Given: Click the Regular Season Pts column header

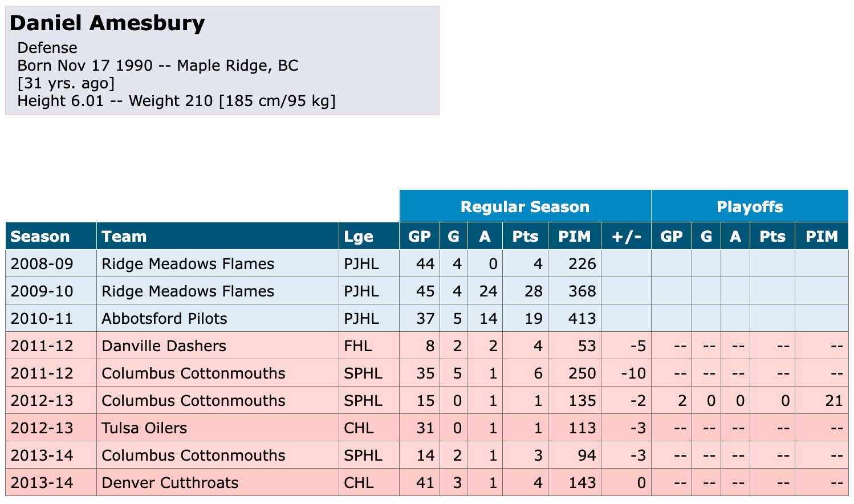Looking at the screenshot, I should 524,236.
